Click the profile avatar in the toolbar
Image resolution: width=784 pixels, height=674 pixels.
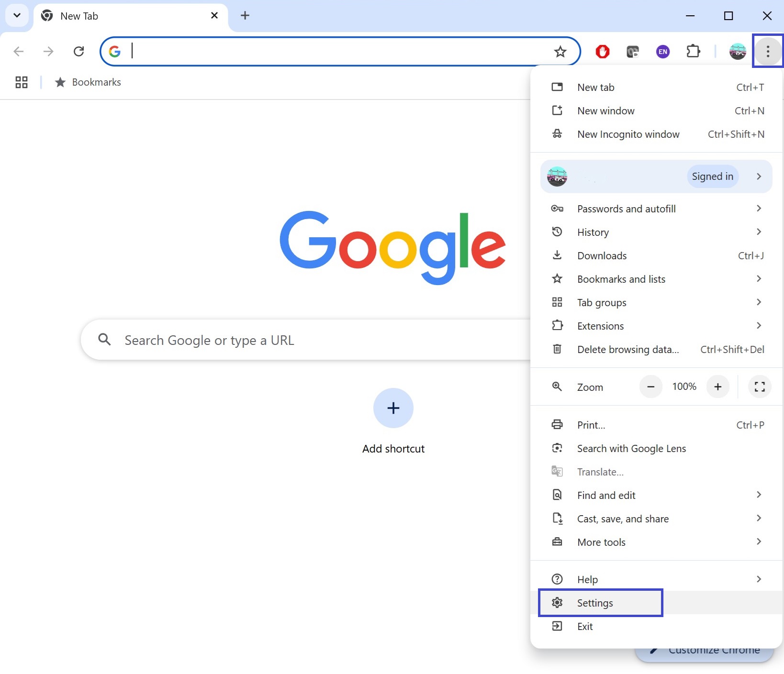click(x=738, y=51)
